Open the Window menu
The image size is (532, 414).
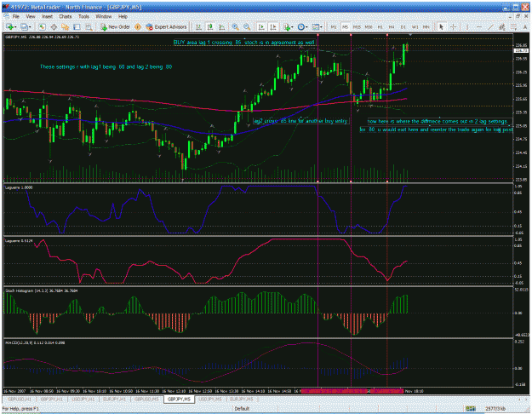click(104, 16)
